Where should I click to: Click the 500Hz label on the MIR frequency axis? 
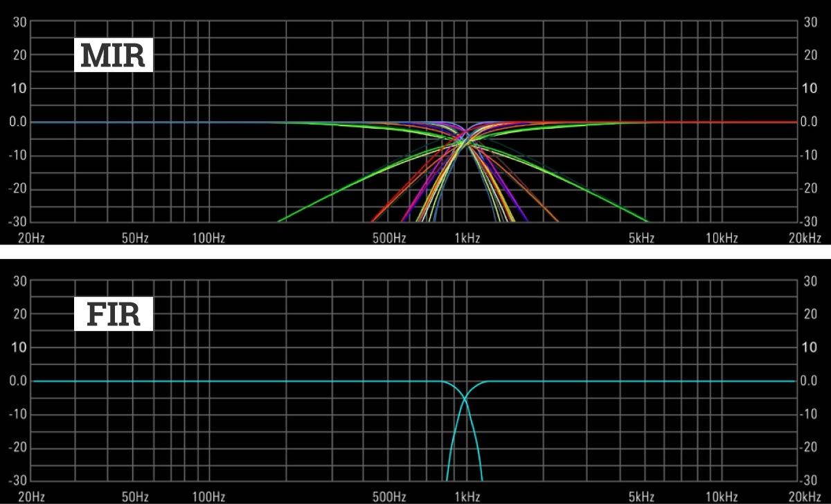click(x=389, y=239)
